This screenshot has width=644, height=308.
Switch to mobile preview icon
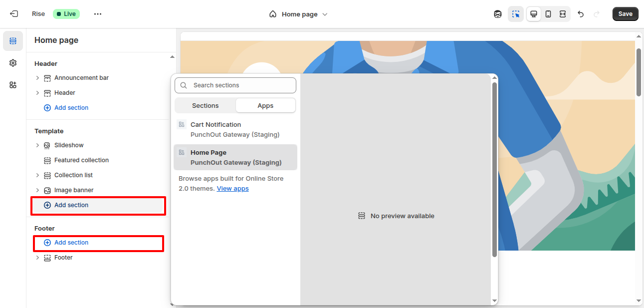(548, 14)
